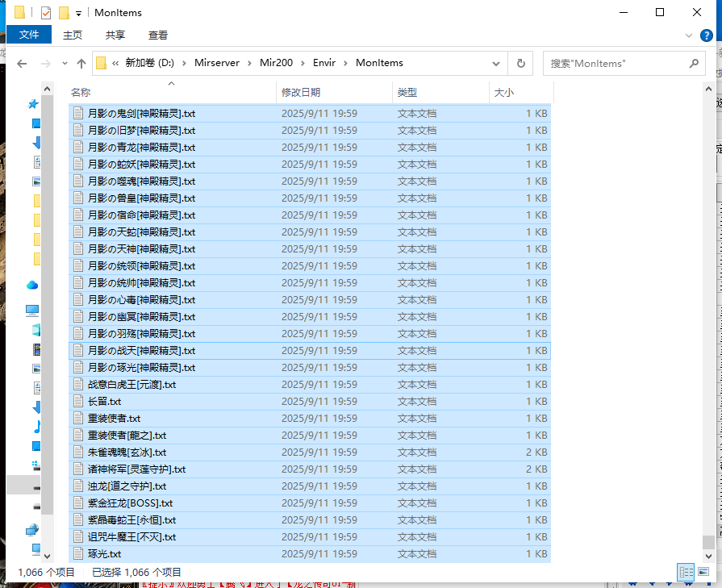The width and height of the screenshot is (722, 588).
Task: Click the address bar folder icon
Action: pos(102,63)
